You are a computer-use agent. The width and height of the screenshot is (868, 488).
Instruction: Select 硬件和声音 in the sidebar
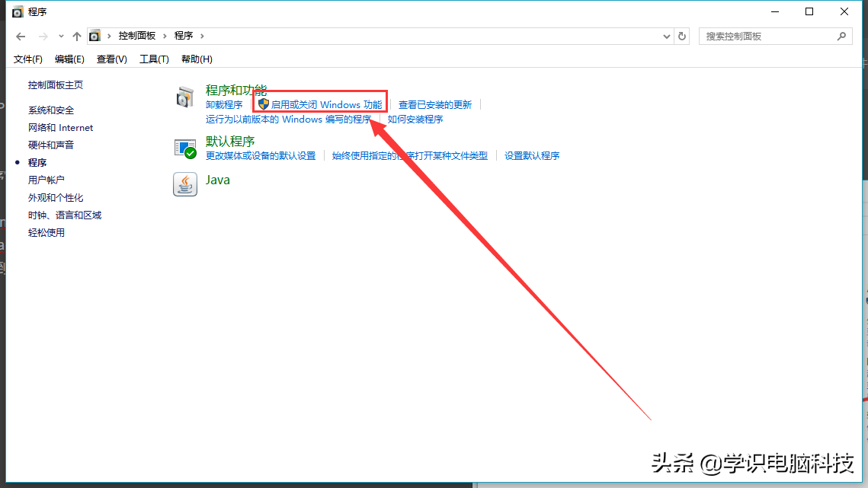[51, 145]
